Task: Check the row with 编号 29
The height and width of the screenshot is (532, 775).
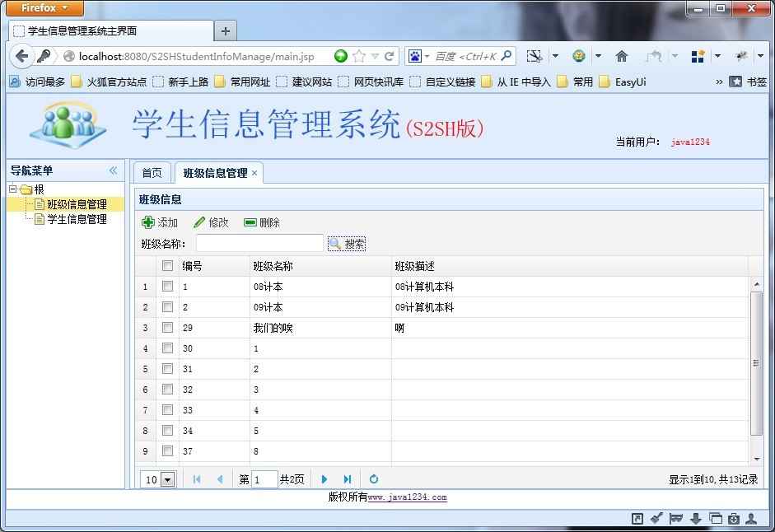Action: (x=167, y=327)
